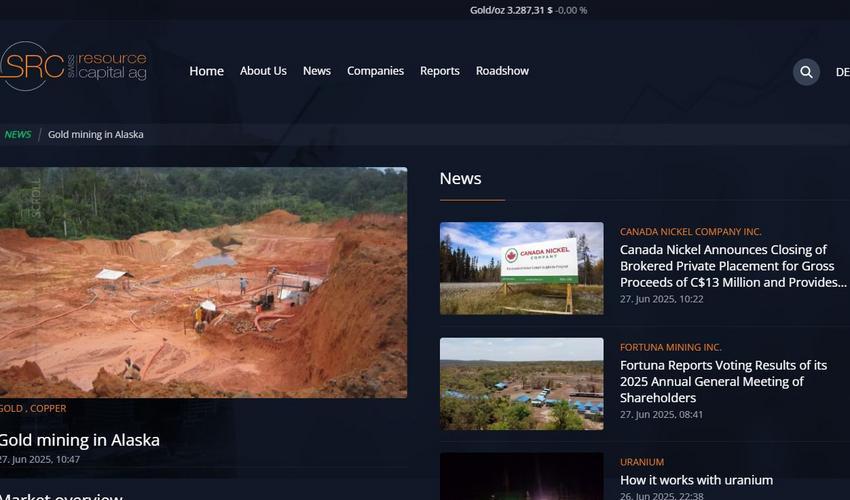Open the Gold mining in Alaska headline

tap(79, 440)
